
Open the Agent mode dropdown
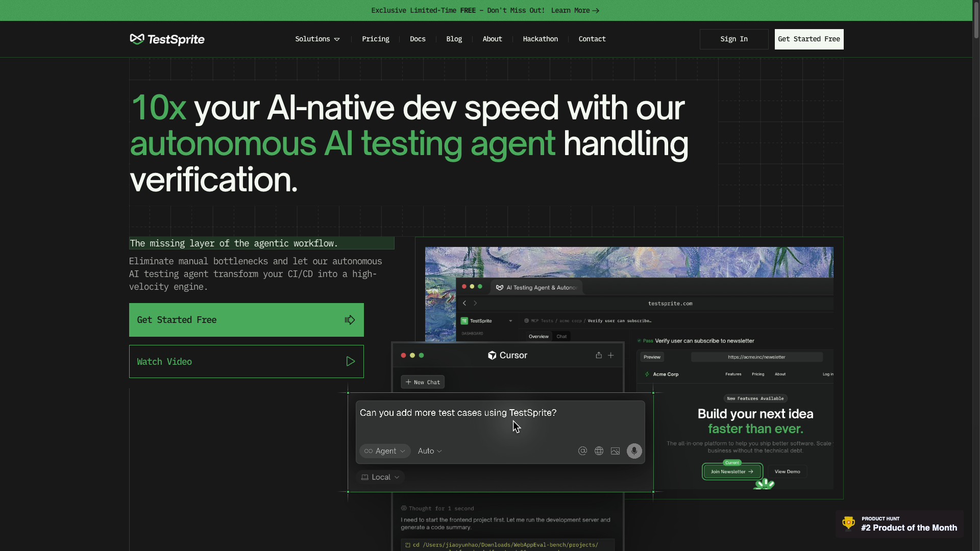click(x=385, y=451)
